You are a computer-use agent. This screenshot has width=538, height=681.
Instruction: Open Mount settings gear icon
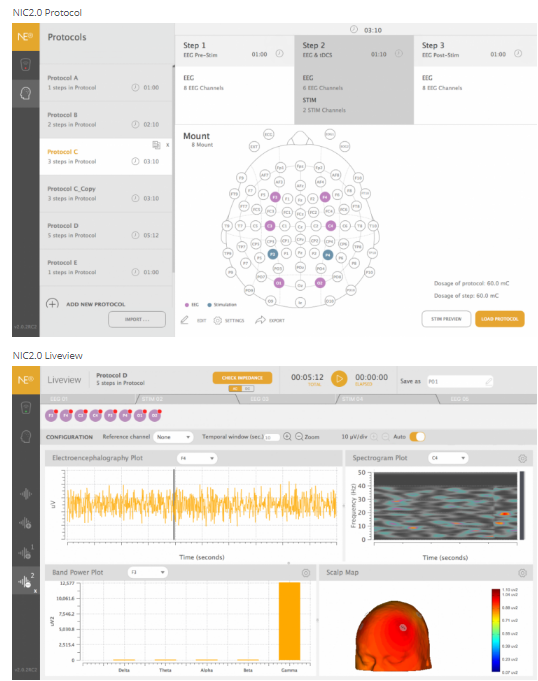(x=218, y=321)
